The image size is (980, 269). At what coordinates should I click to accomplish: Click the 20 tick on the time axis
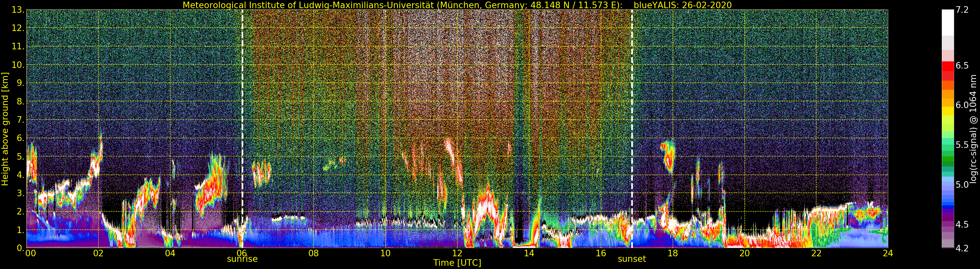[745, 253]
